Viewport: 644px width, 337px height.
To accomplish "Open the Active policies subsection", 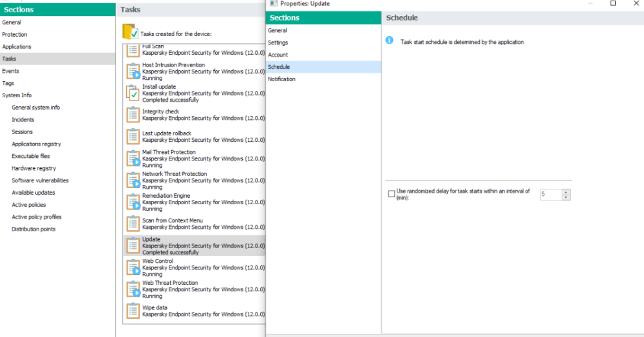I will click(29, 205).
